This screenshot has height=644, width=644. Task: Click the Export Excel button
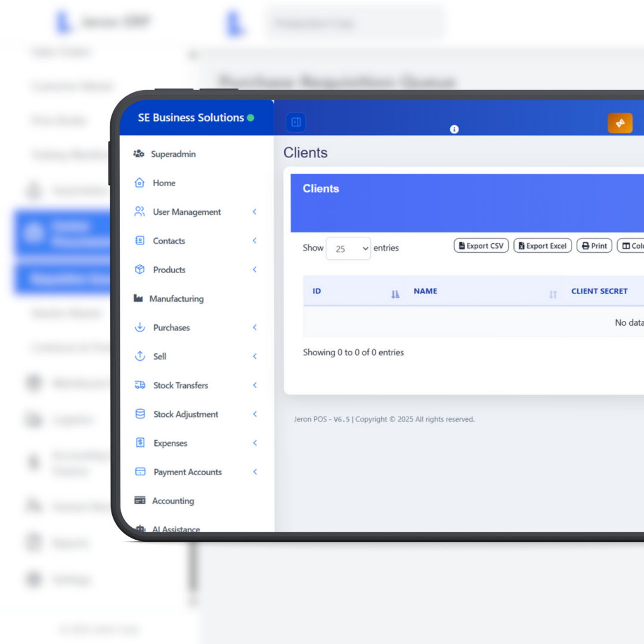542,246
